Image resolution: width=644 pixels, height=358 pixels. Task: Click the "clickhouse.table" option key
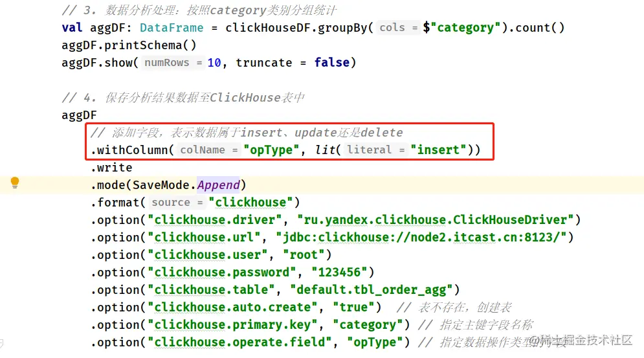(x=211, y=290)
